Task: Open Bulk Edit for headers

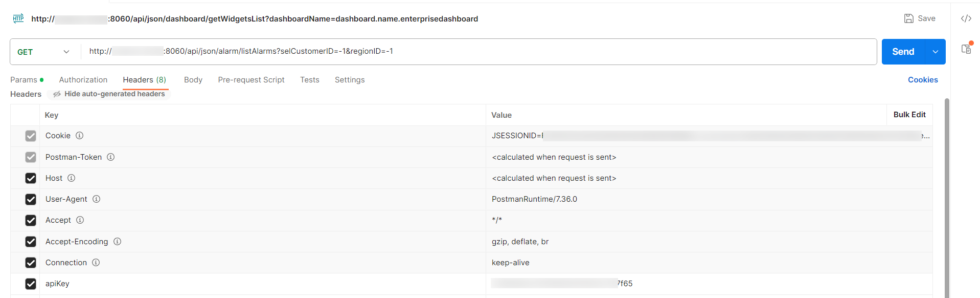Action: coord(909,115)
